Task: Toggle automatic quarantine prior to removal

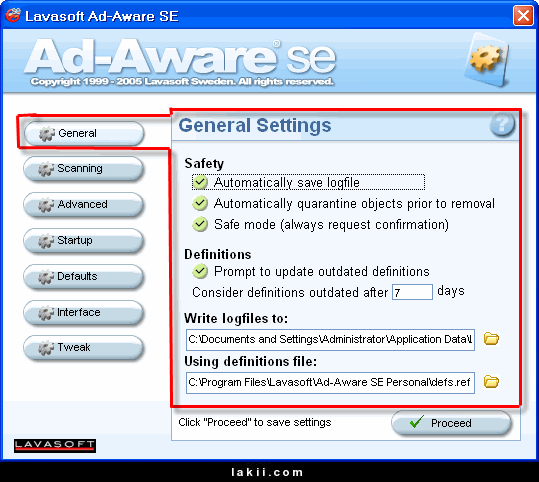Action: point(200,204)
